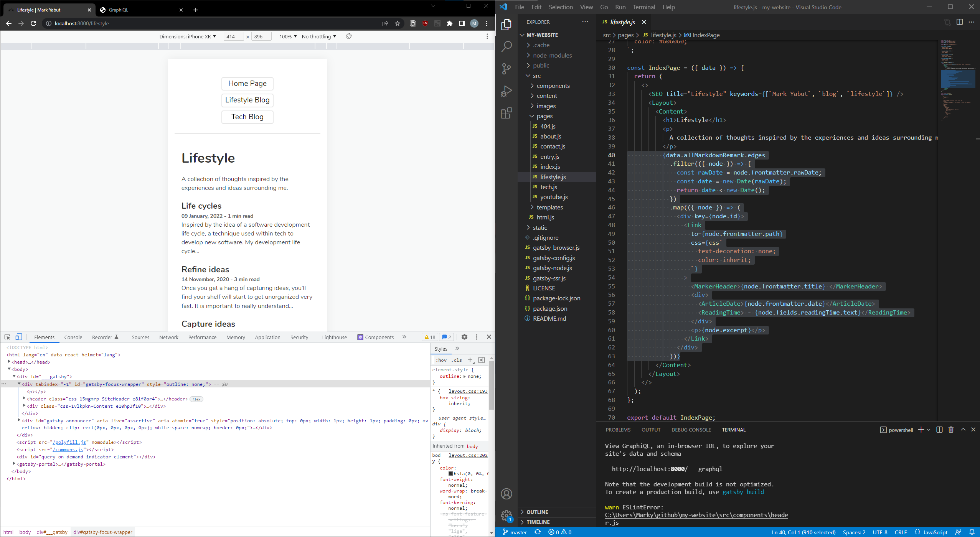
Task: Click the editor minimap
Action: [x=958, y=81]
